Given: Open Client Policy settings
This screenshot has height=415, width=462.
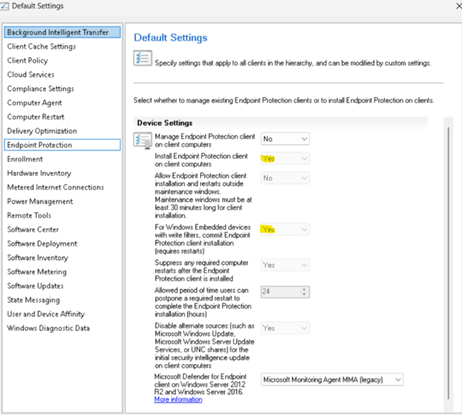Looking at the screenshot, I should [x=27, y=60].
